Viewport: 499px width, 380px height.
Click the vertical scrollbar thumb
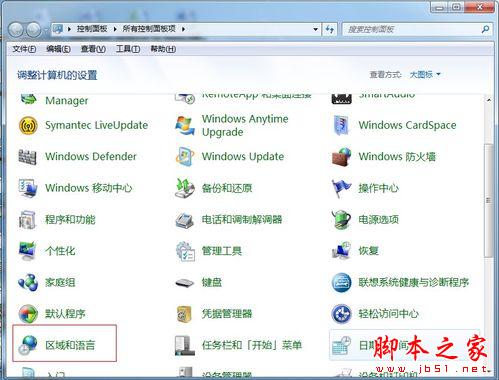(488, 200)
